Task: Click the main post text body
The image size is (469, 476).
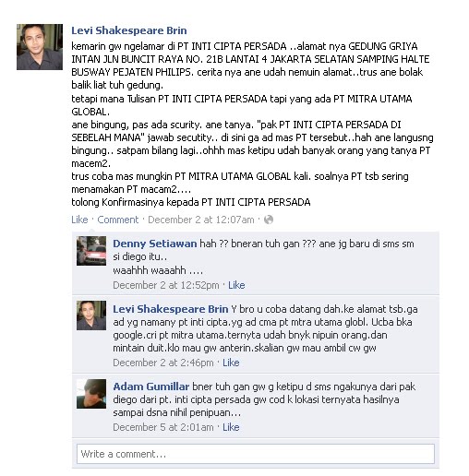Action: point(252,125)
